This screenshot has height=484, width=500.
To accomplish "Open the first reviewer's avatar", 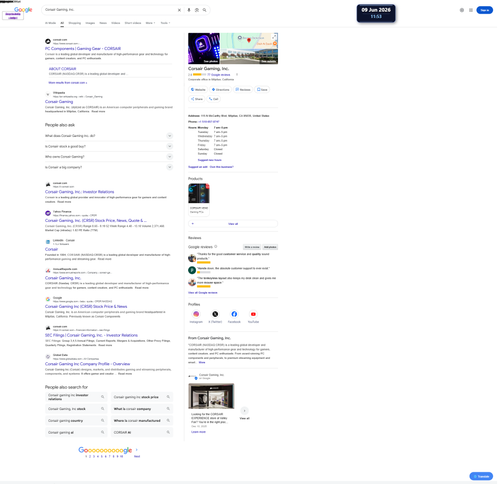I will pos(192,258).
